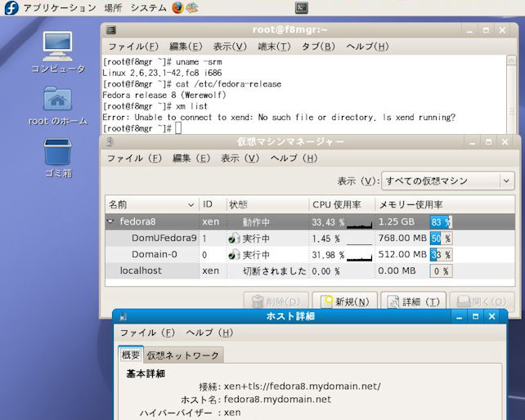Click "xen+tls://fedora8.mydomain.net/" connection text
Image resolution: width=525 pixels, height=420 pixels.
[302, 386]
